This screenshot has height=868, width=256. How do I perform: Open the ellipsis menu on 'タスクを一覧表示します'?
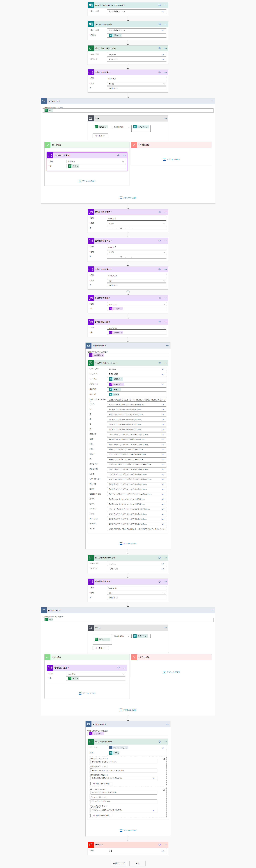coord(165,558)
